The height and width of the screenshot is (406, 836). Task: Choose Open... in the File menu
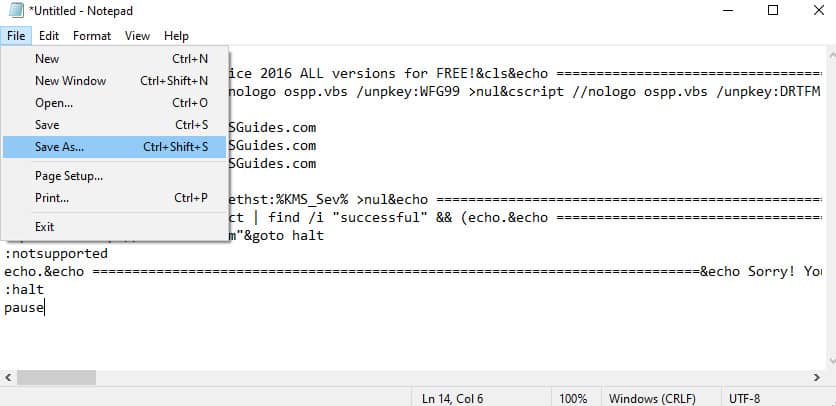tap(114, 102)
